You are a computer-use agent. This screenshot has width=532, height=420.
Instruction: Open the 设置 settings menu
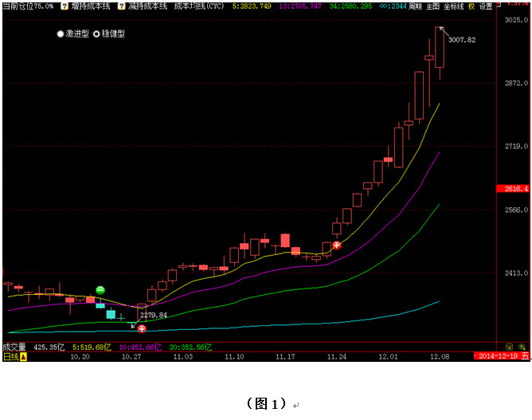tap(486, 6)
